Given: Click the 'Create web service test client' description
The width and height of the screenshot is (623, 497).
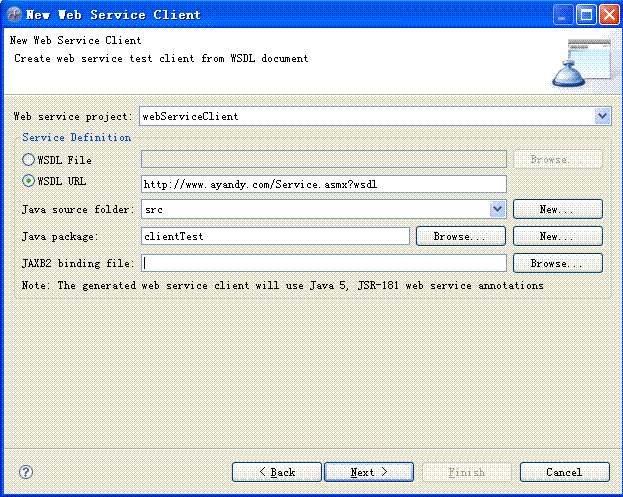Looking at the screenshot, I should tap(161, 58).
